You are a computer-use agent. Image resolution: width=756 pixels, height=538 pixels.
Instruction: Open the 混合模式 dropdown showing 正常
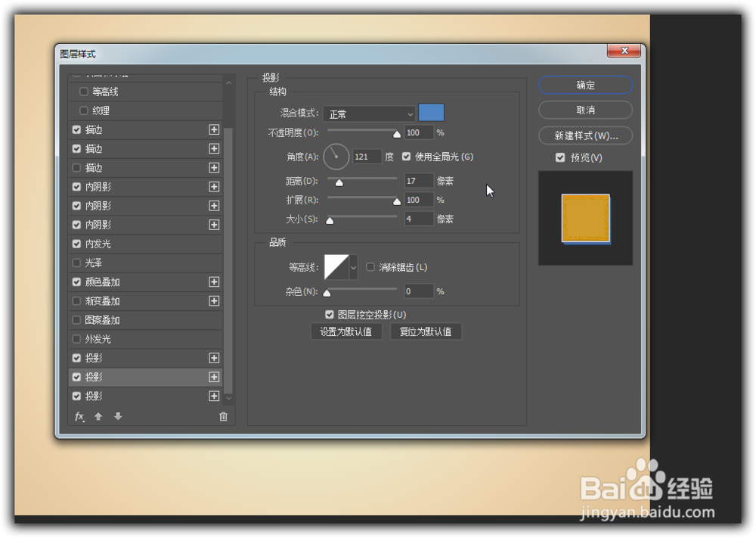pos(370,114)
